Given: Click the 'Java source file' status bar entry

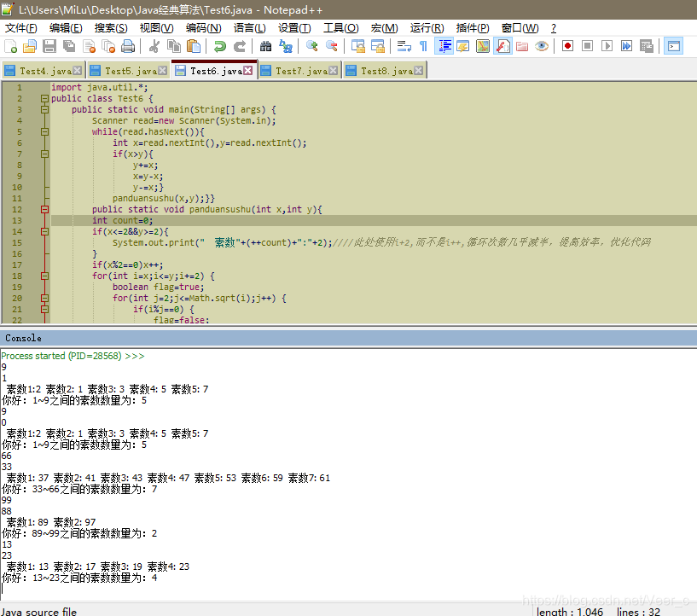Looking at the screenshot, I should (39, 612).
